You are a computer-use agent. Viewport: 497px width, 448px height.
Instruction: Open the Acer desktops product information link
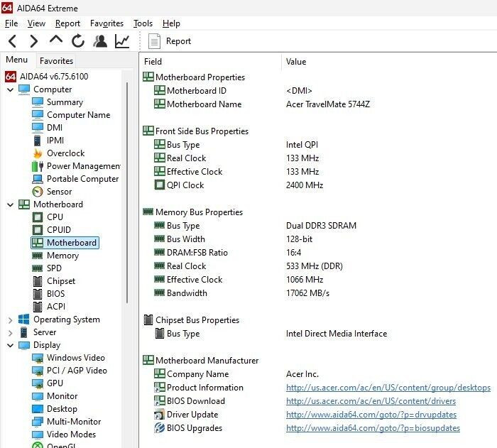(x=388, y=388)
